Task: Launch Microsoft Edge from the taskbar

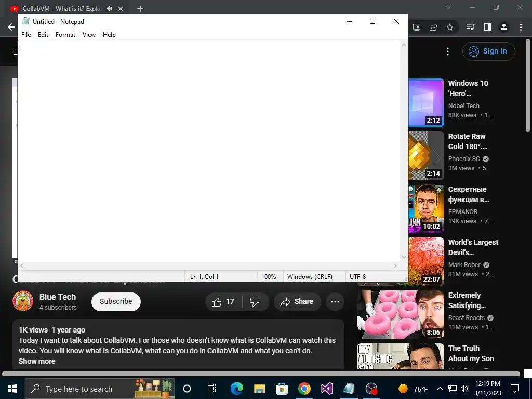Action: (237, 389)
